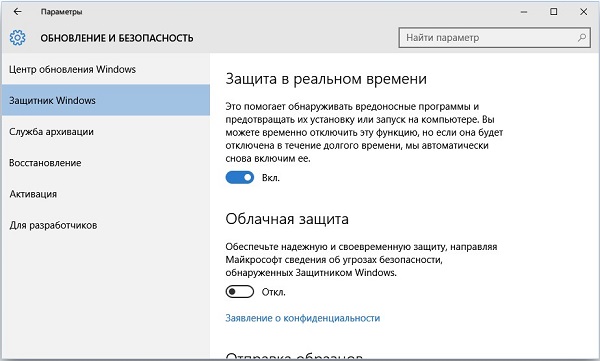The image size is (600, 361).
Task: Minimize the Параметры window
Action: tap(524, 12)
